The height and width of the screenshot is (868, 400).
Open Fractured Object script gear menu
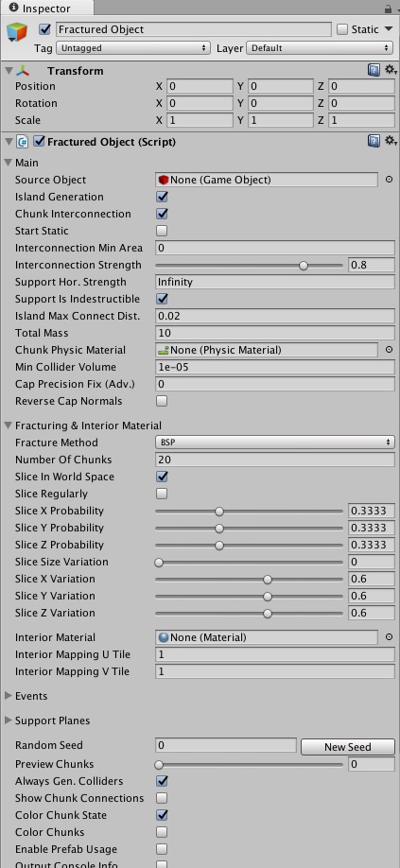[x=391, y=141]
